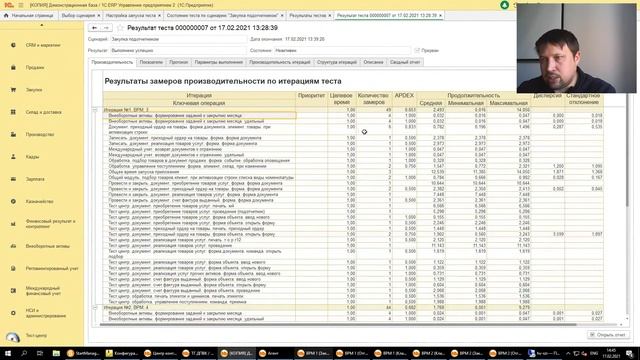Viewport: 640px width, 360px height.
Task: Click the Результат input field
Action: click(x=178, y=51)
